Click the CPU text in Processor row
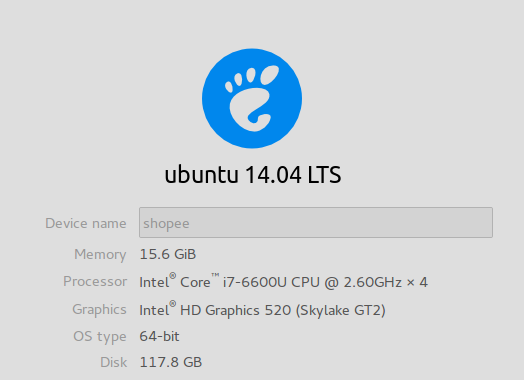This screenshot has width=524, height=380. pyautogui.click(x=305, y=282)
